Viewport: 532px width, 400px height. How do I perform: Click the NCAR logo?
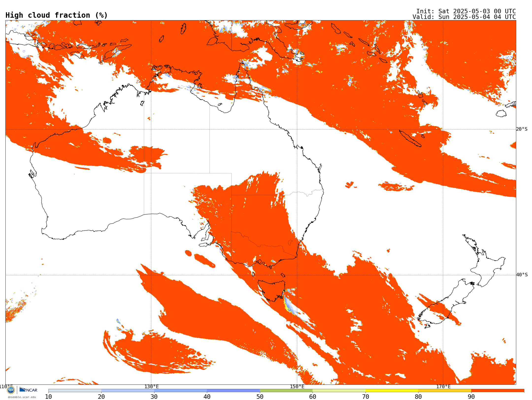coord(28,390)
